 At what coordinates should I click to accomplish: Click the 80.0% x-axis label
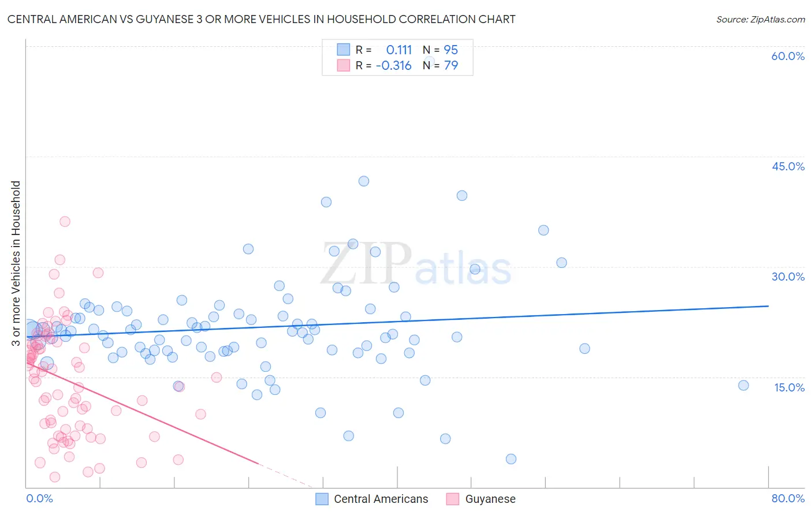click(788, 498)
